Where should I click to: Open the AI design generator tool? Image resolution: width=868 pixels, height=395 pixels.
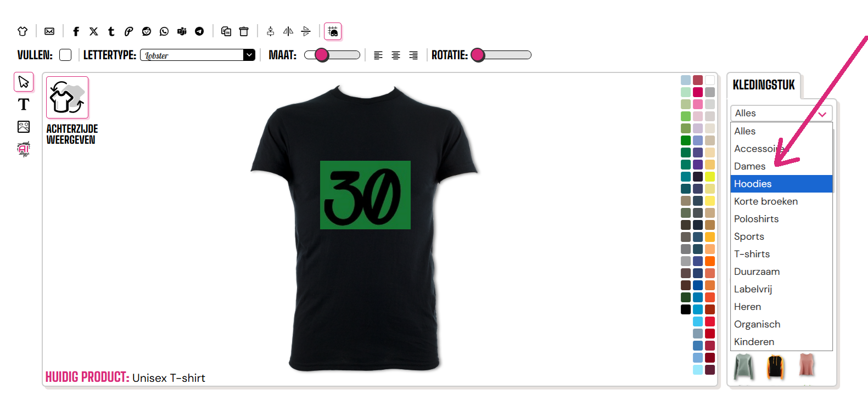24,149
